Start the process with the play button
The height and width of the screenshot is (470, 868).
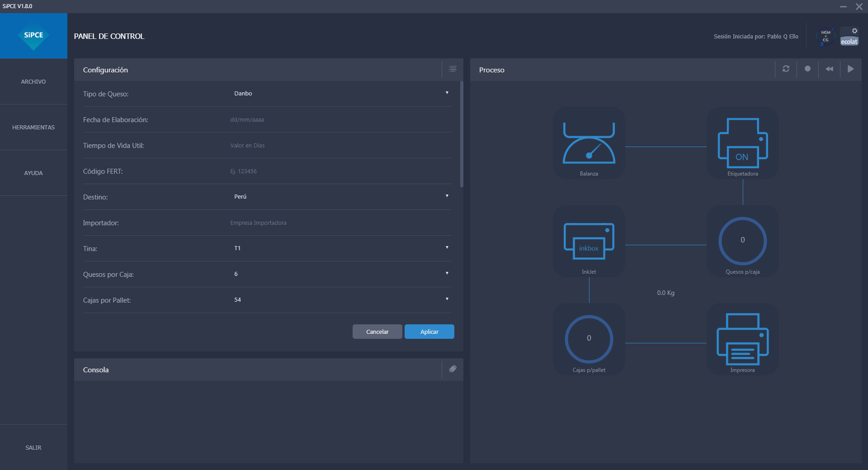pos(850,69)
